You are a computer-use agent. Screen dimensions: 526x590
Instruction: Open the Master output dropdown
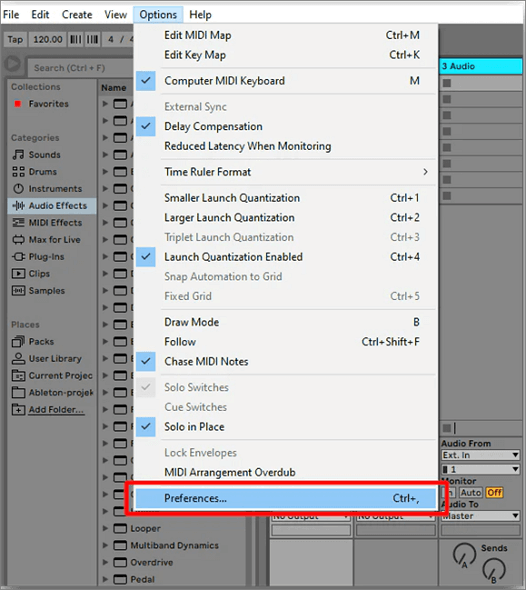(x=480, y=516)
